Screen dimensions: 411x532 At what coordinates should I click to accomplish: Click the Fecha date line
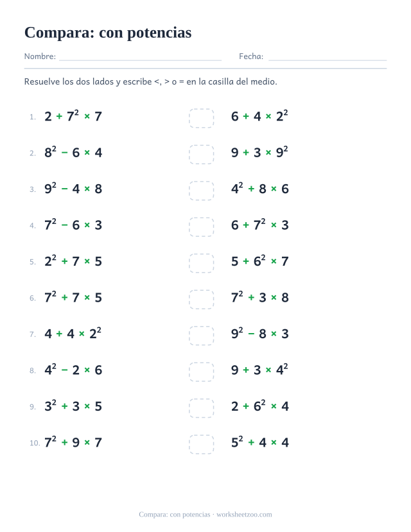point(328,60)
